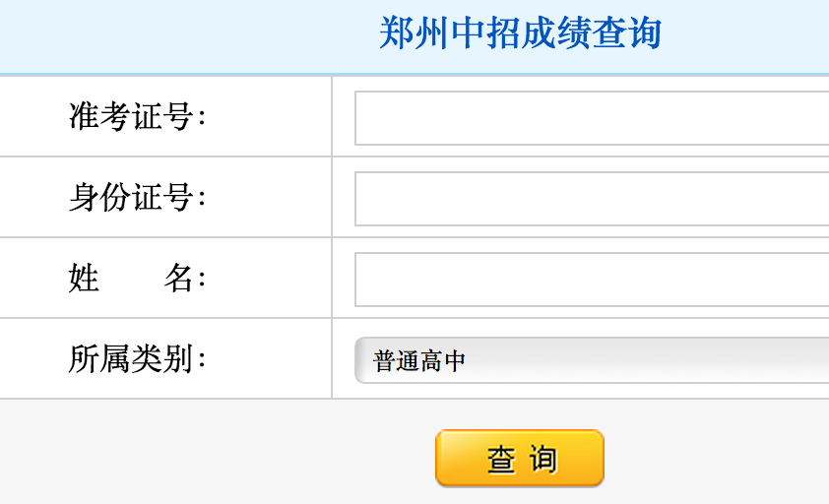Click the 所属类别 label text
The image size is (829, 504).
point(137,359)
